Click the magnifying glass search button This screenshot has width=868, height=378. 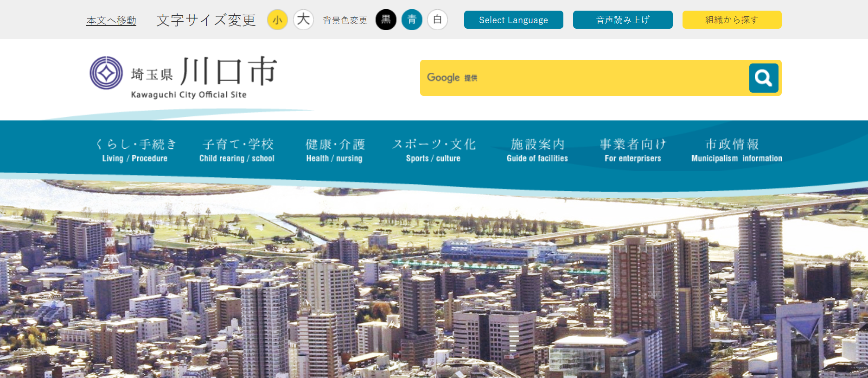click(x=764, y=78)
